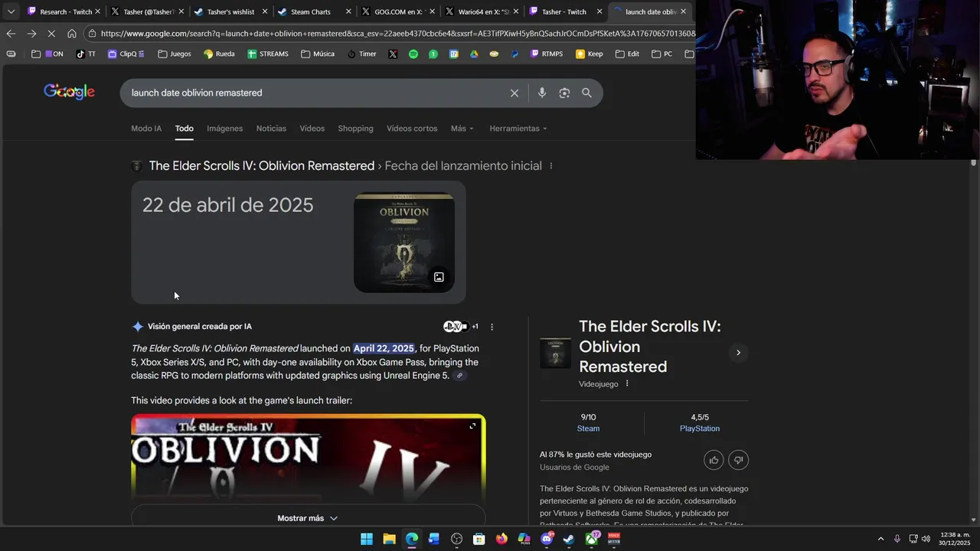
Task: Switch to Modo IA tab
Action: pyautogui.click(x=146, y=129)
